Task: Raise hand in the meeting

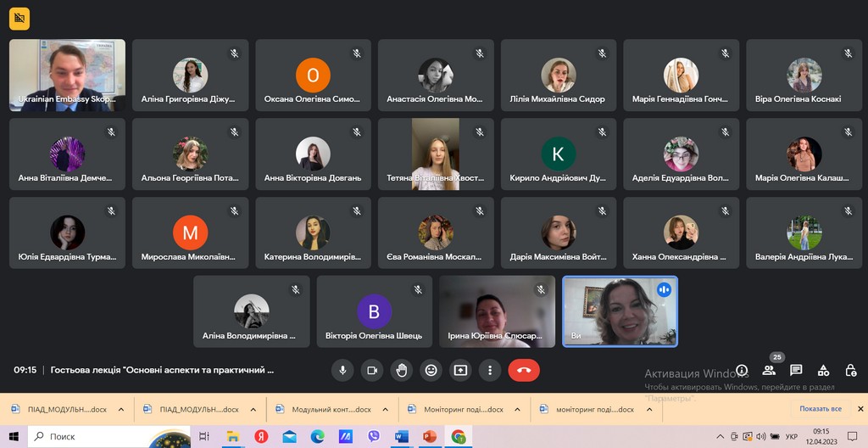Action: pyautogui.click(x=401, y=370)
